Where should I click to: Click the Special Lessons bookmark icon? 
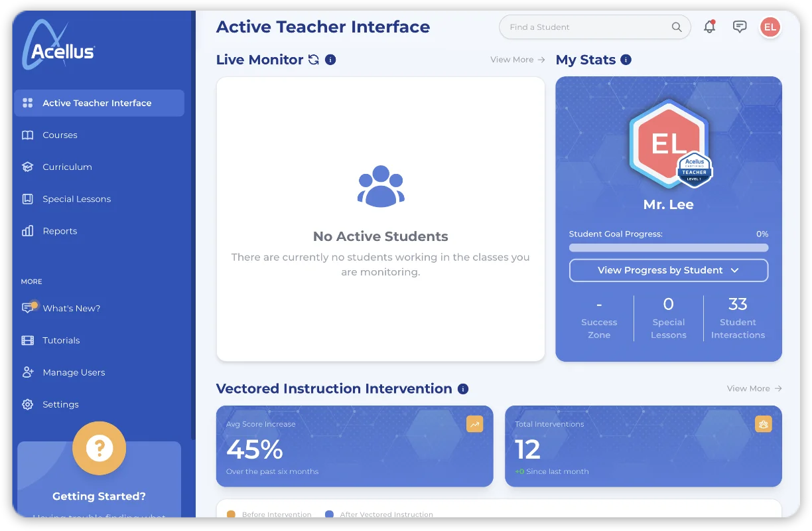(27, 199)
